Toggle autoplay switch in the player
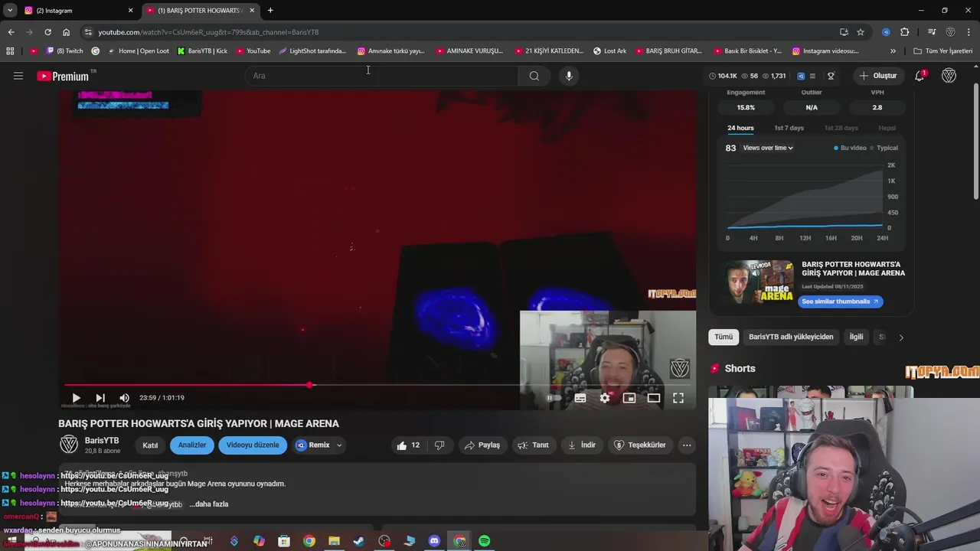 coord(553,398)
